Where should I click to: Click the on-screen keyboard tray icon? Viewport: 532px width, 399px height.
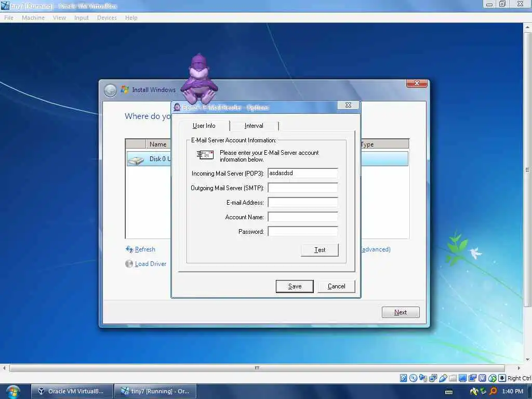click(x=449, y=392)
